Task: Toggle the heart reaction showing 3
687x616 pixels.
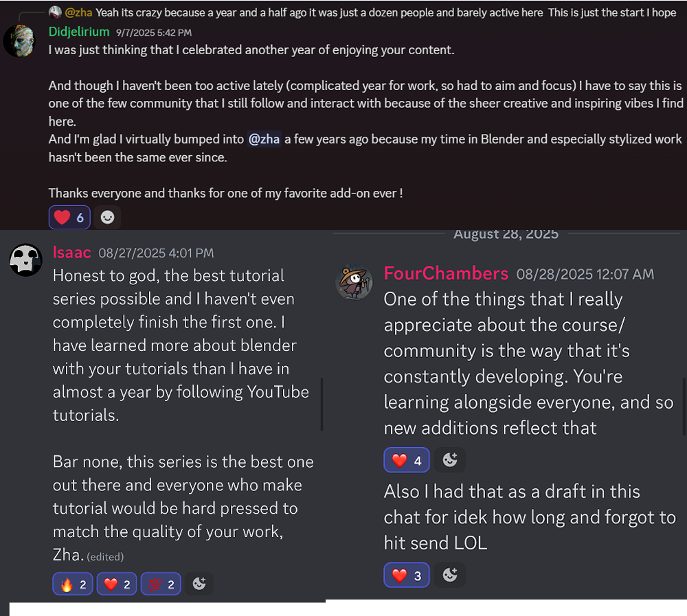Action: [407, 575]
